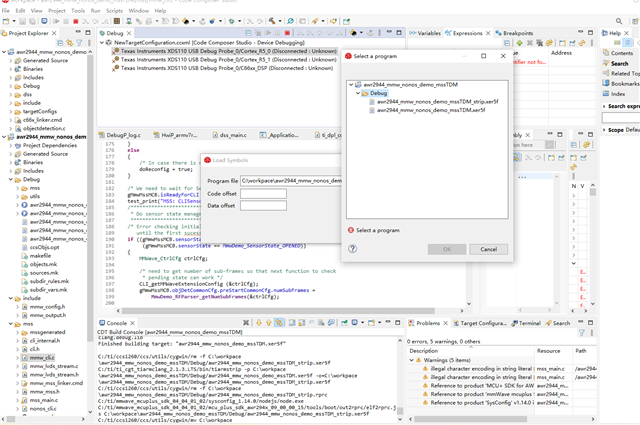Switch to the Variables tab
Viewport: 640px width, 425px height.
(x=425, y=33)
